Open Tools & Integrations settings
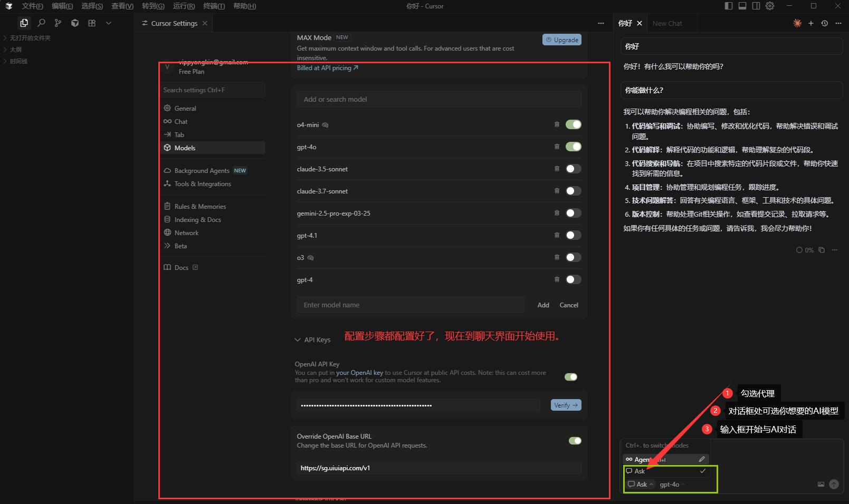 tap(214, 183)
